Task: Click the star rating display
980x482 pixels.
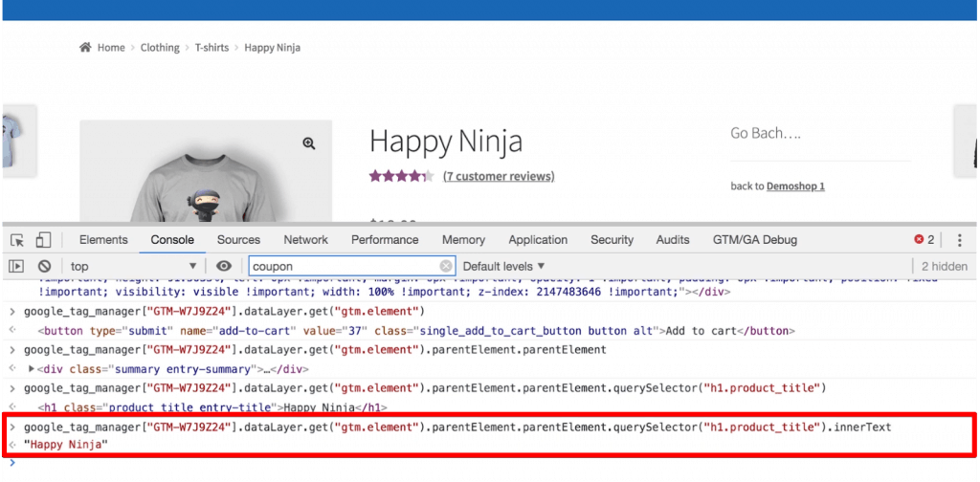Action: tap(401, 176)
